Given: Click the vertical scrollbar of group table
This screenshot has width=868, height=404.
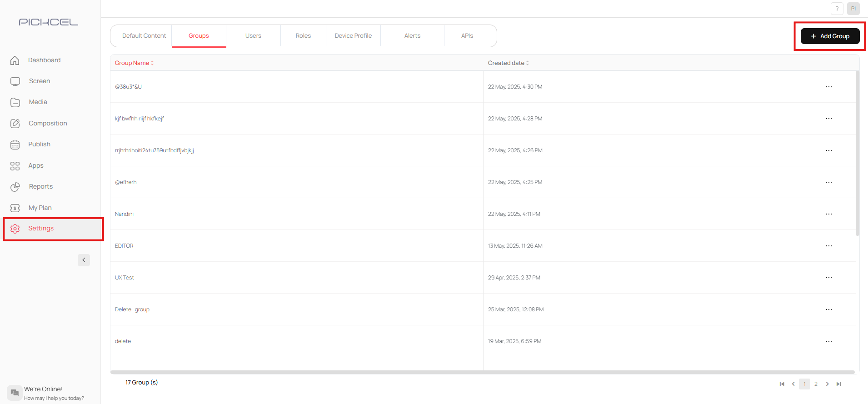Looking at the screenshot, I should pos(857,153).
